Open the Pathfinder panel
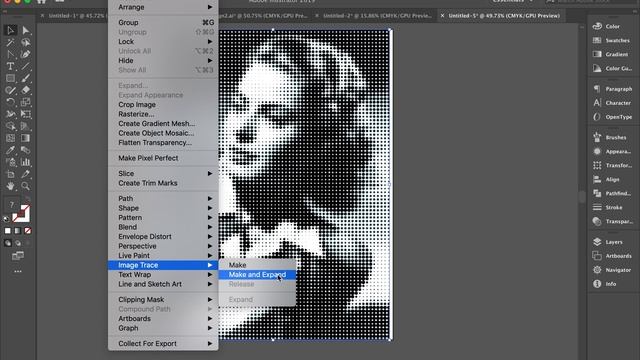 click(611, 193)
